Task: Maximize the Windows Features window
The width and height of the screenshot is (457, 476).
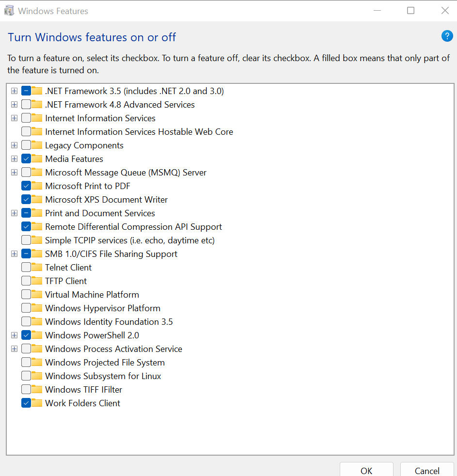Action: click(x=410, y=11)
